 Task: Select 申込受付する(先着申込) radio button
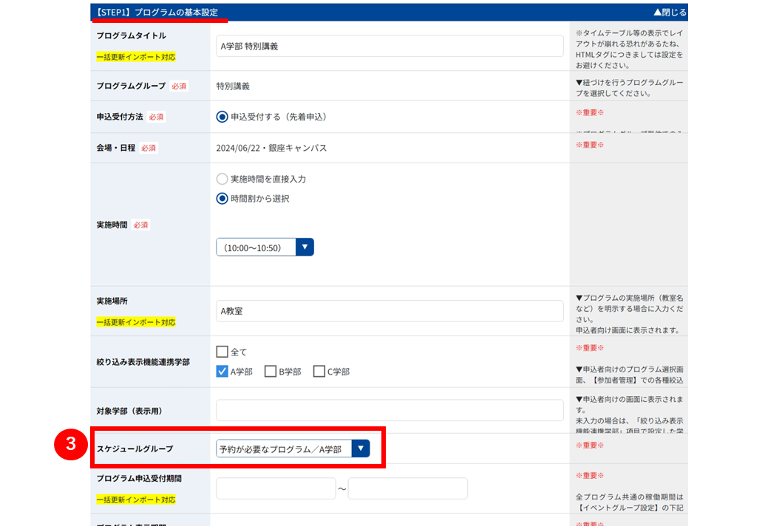pyautogui.click(x=222, y=117)
